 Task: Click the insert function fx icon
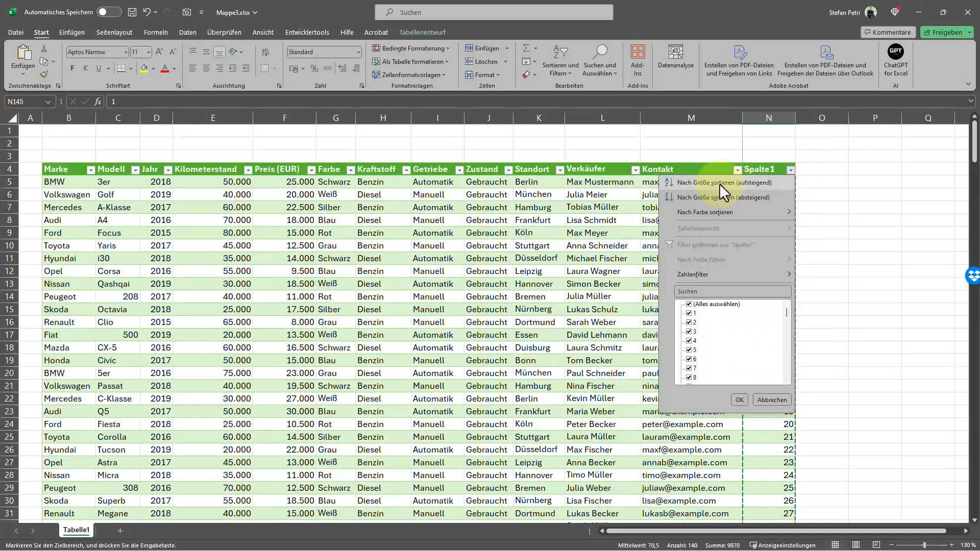[97, 102]
